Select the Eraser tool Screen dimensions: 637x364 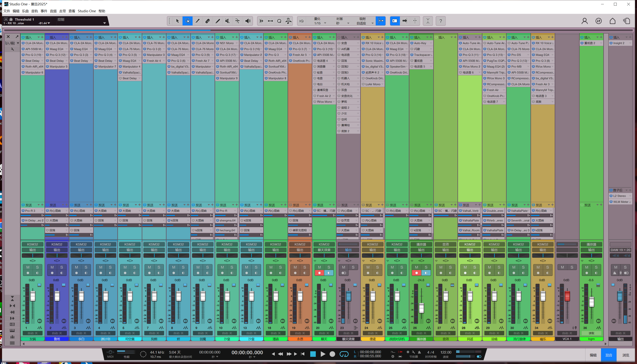[x=207, y=21]
